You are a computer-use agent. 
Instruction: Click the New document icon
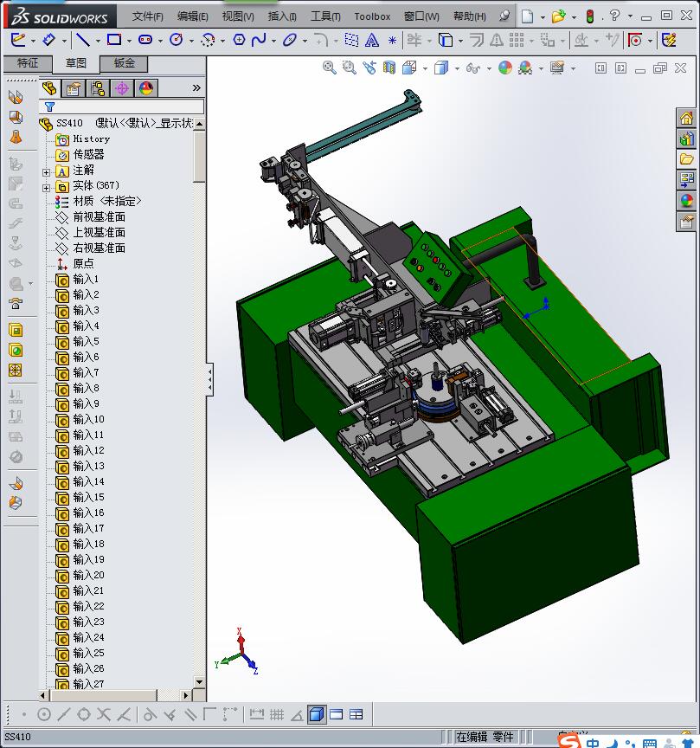coord(527,16)
